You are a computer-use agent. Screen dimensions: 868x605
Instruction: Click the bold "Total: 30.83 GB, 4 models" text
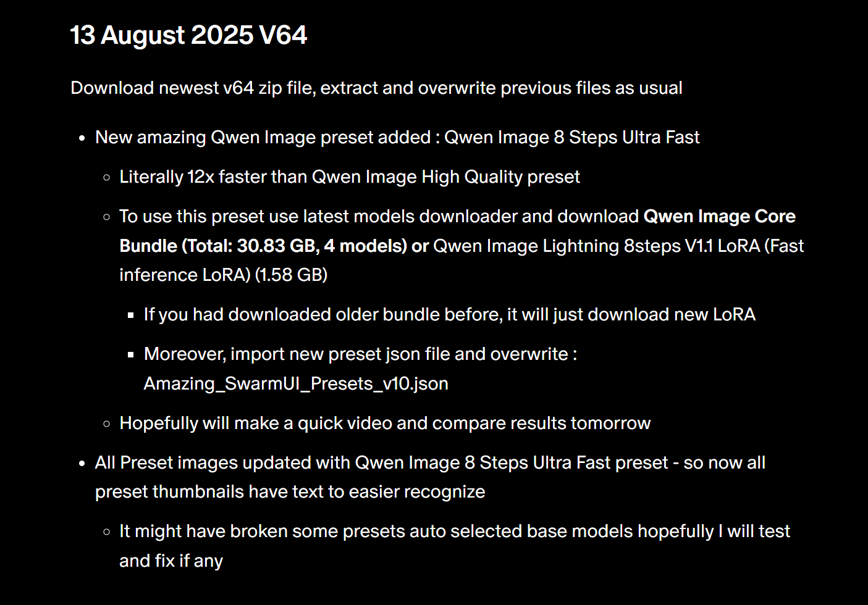293,246
